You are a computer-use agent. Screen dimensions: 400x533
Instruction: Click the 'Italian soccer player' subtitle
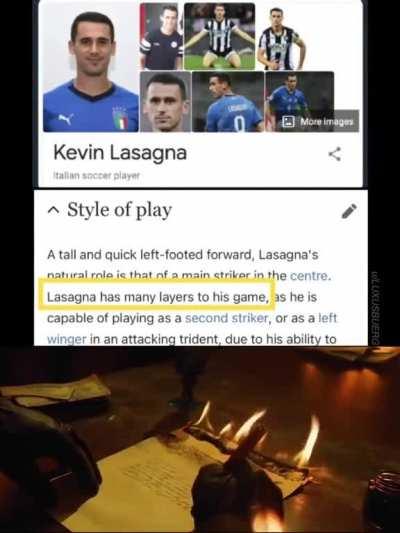point(97,176)
